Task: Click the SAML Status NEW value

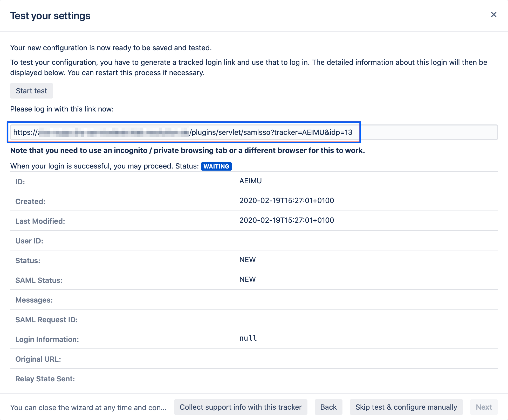Action: click(x=248, y=279)
